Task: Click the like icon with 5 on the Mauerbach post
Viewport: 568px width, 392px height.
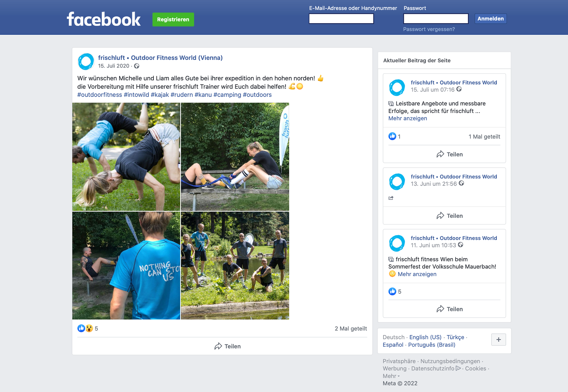Action: (x=392, y=291)
